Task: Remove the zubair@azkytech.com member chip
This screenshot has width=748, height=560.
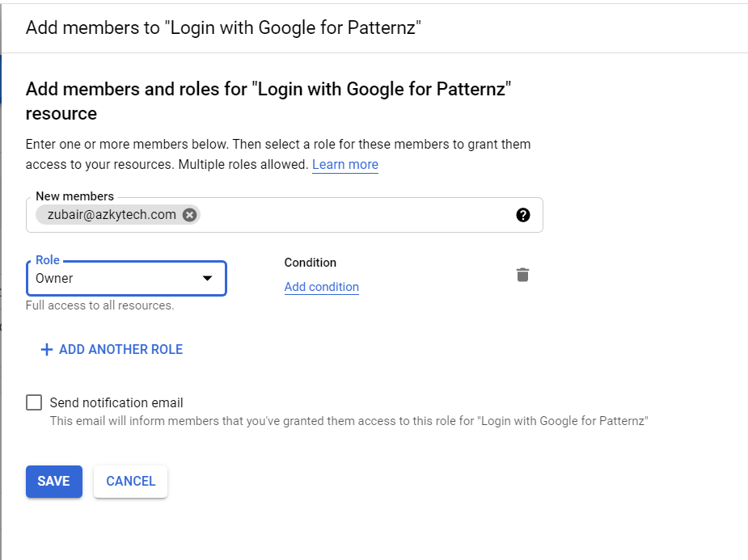Action: [x=189, y=215]
